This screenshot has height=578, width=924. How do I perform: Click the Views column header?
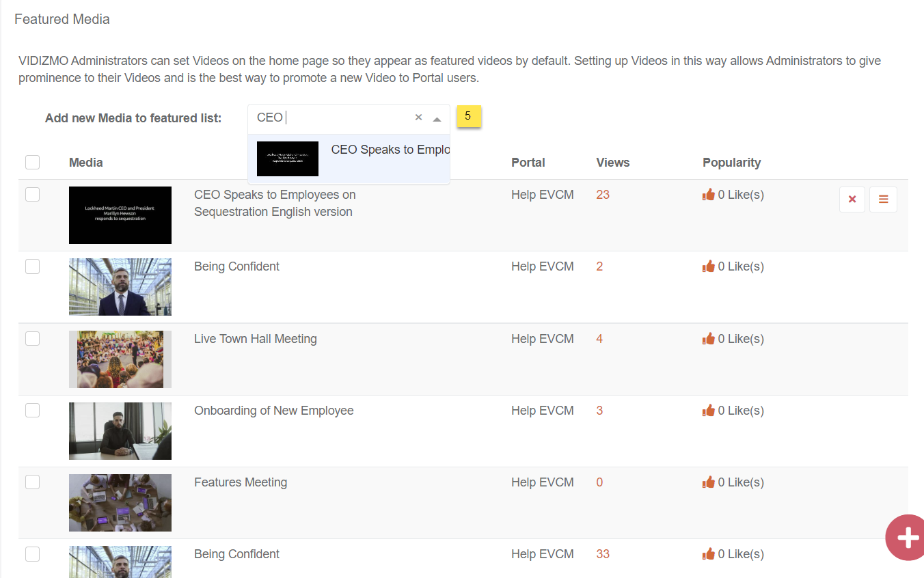(x=612, y=163)
